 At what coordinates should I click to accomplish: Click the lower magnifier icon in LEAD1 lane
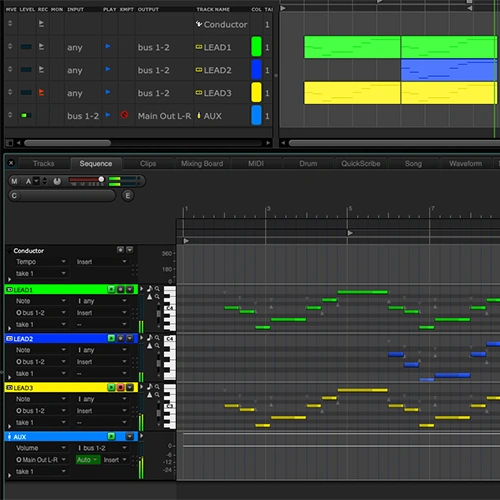tap(157, 297)
